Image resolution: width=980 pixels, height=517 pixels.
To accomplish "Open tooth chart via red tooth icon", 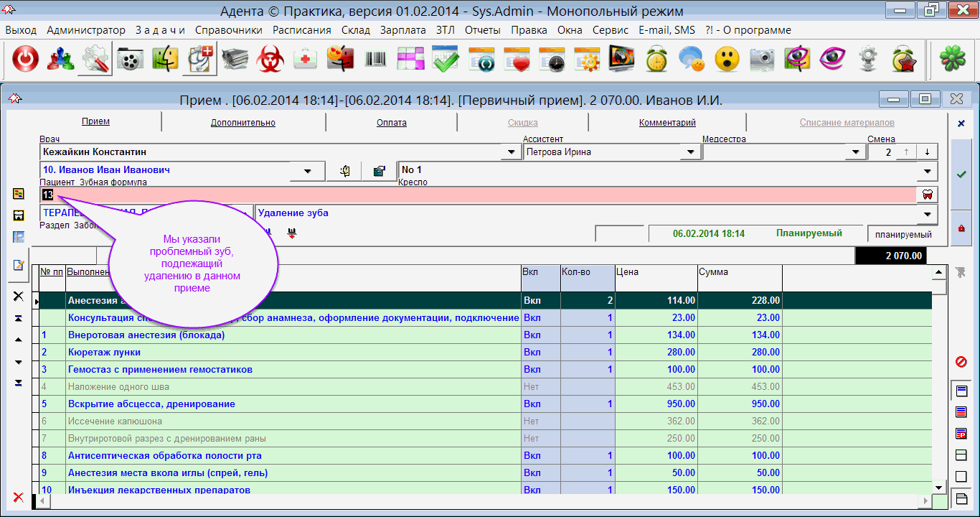I will 928,195.
